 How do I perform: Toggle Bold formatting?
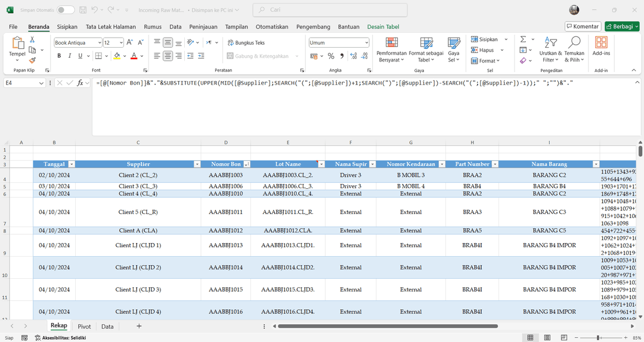coord(58,56)
